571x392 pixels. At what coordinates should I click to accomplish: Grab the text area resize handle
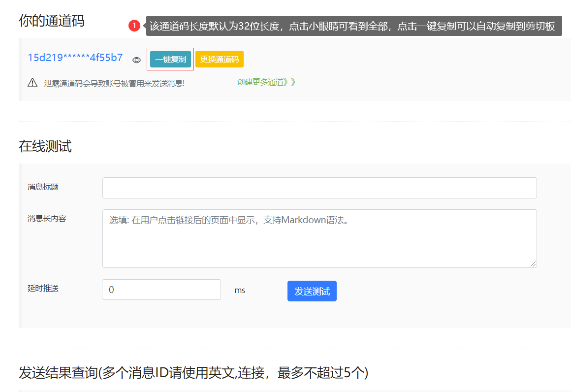tap(533, 264)
